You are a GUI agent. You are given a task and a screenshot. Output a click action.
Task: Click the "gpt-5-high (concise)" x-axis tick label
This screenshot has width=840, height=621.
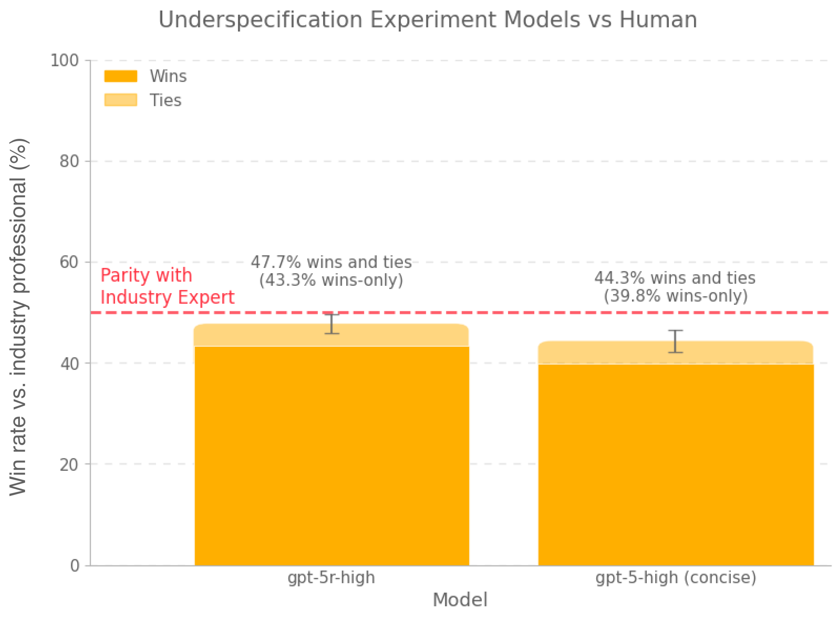pyautogui.click(x=676, y=577)
